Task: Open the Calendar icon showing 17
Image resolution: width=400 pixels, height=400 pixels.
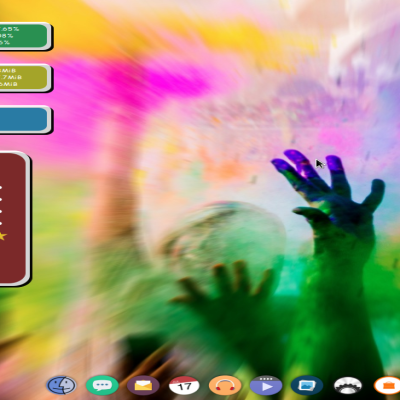Action: (184, 385)
